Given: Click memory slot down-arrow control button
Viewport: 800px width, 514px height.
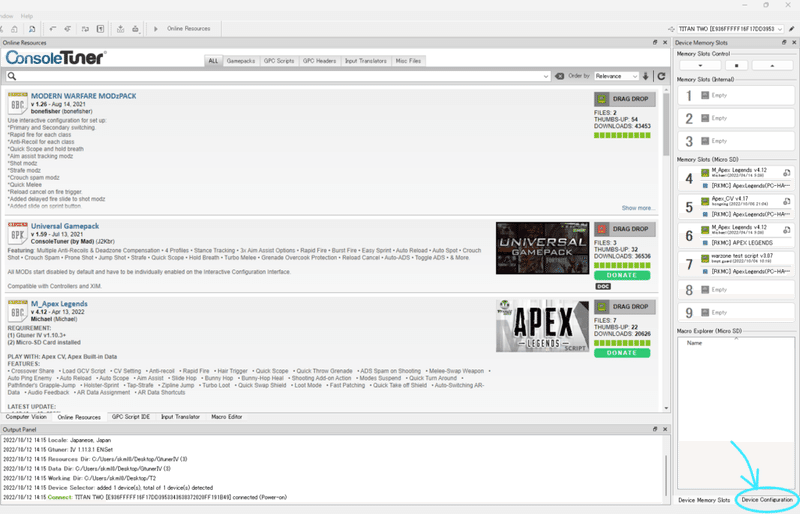Looking at the screenshot, I should click(700, 65).
